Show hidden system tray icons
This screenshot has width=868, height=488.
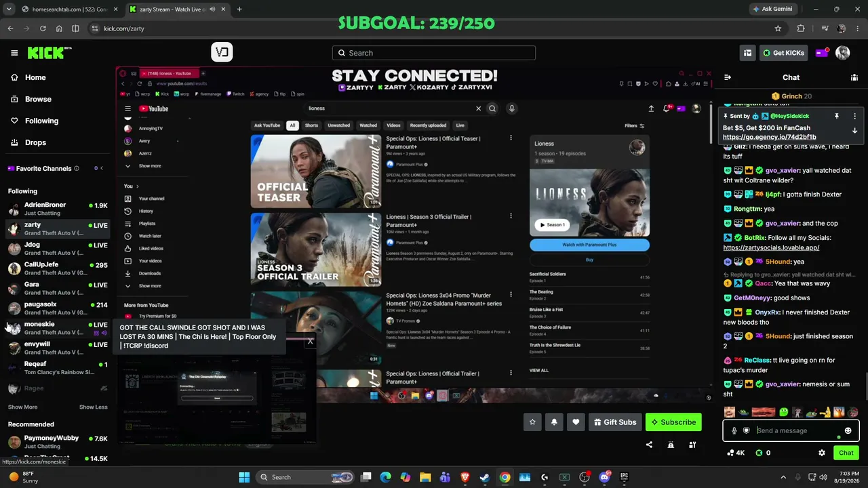[x=783, y=477]
